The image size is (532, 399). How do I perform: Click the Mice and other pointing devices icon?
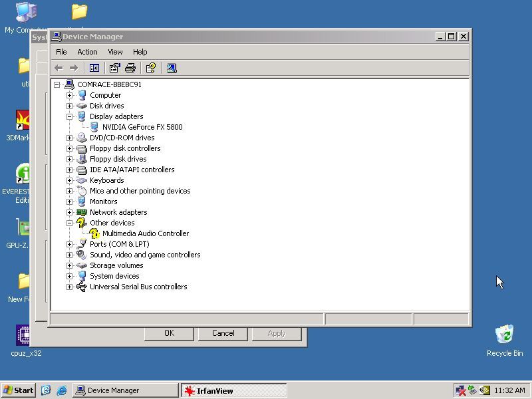82,191
